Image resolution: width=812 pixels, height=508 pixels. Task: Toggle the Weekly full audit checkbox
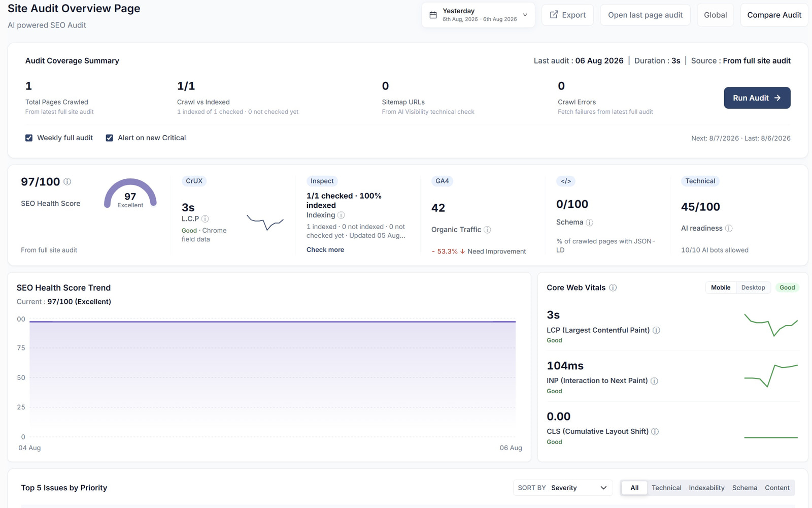[x=29, y=138]
